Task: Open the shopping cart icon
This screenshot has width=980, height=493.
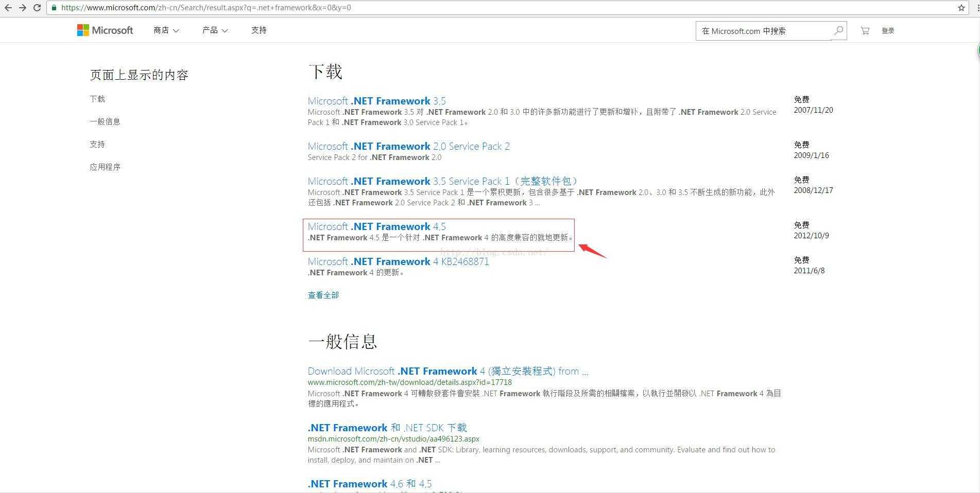Action: click(865, 31)
